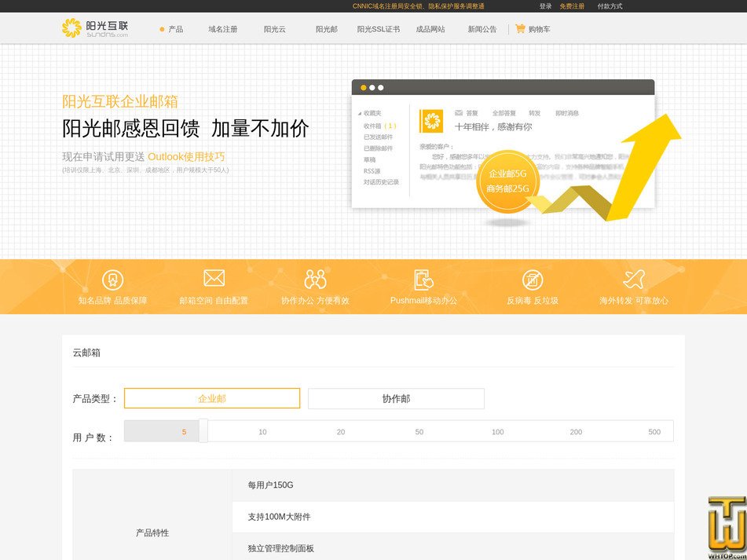Click the 每用户150G feature row
This screenshot has height=560, width=747.
[453, 485]
